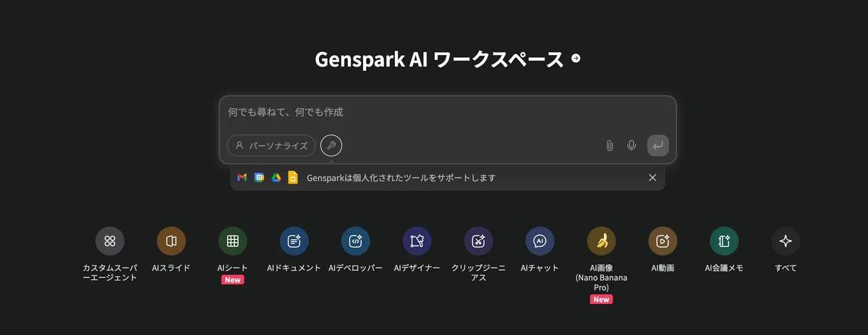This screenshot has height=335, width=868.
Task: Click the 何でも尋ねて、何でも作成 input field
Action: (x=448, y=112)
